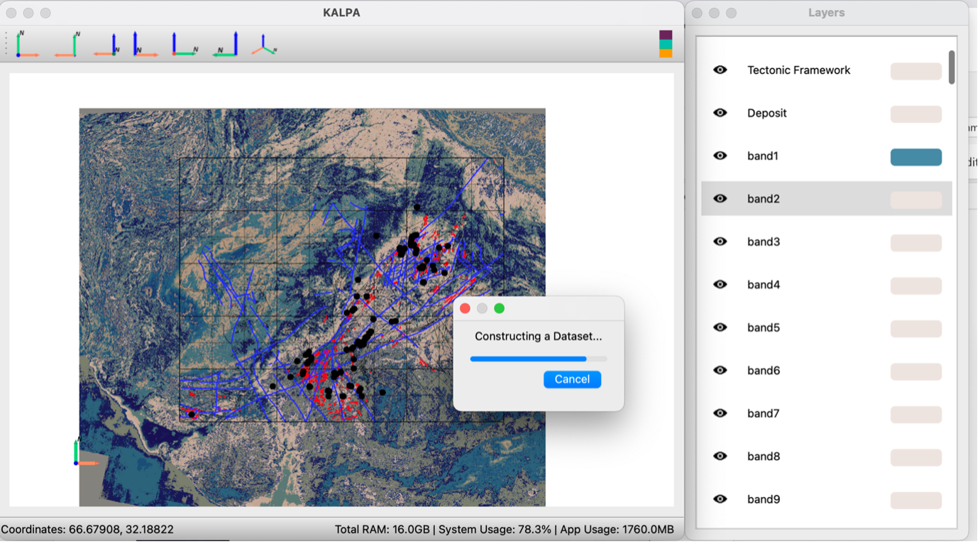Select view with blue axis up, orange pointing right

[145, 44]
